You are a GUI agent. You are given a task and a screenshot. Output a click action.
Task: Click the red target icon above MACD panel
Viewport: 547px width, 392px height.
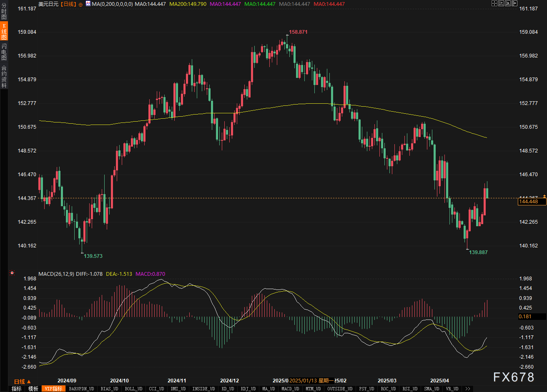coord(12,273)
